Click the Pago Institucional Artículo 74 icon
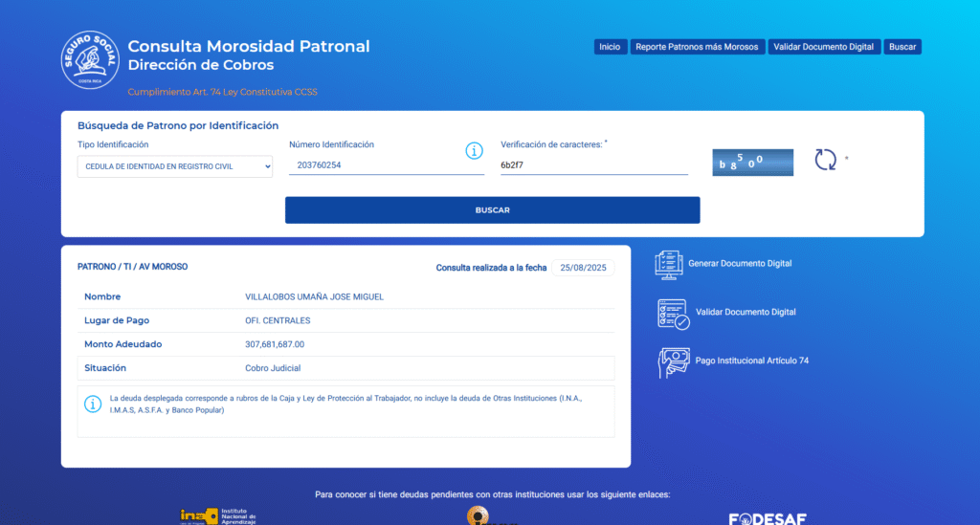The image size is (980, 525). [673, 361]
